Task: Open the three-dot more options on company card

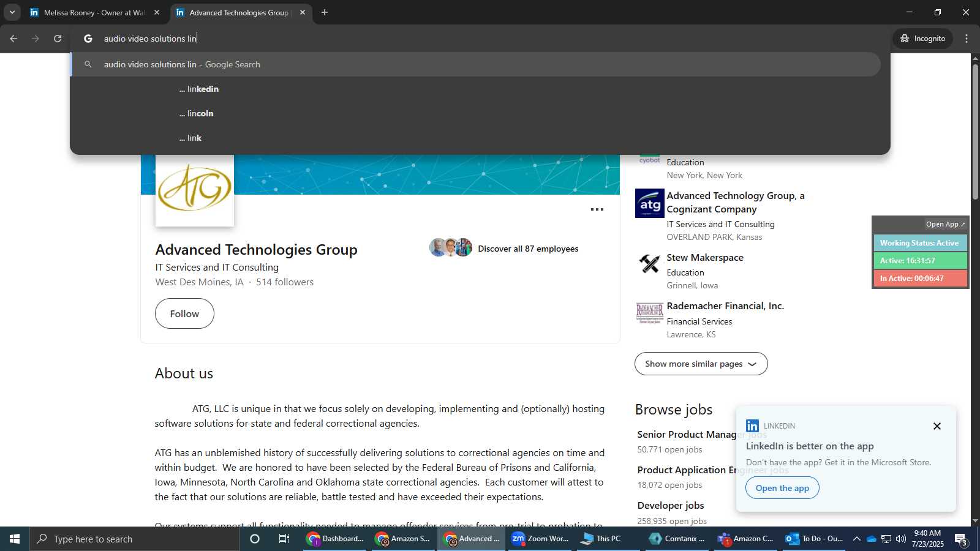Action: click(x=597, y=209)
